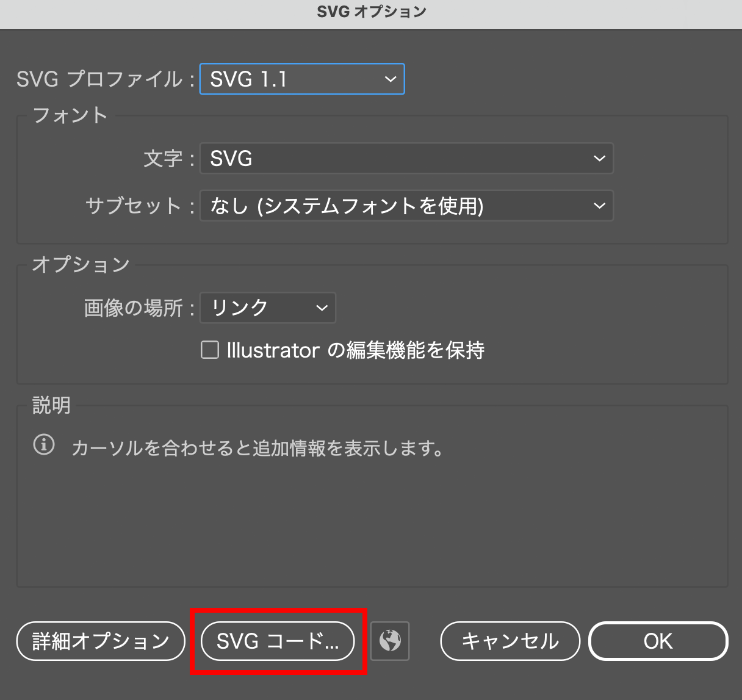Image resolution: width=742 pixels, height=700 pixels.
Task: Click the 説明 group heading
Action: click(51, 405)
